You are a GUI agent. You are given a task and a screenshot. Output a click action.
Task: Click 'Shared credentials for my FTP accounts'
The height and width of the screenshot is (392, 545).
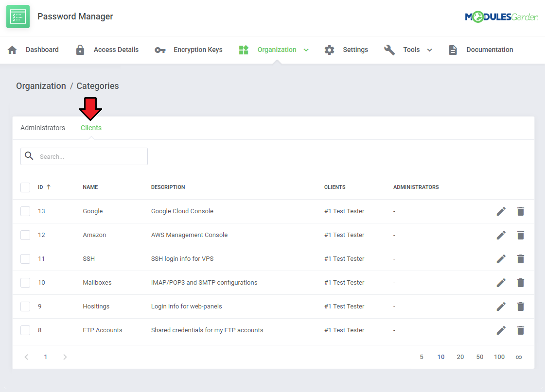coord(207,330)
